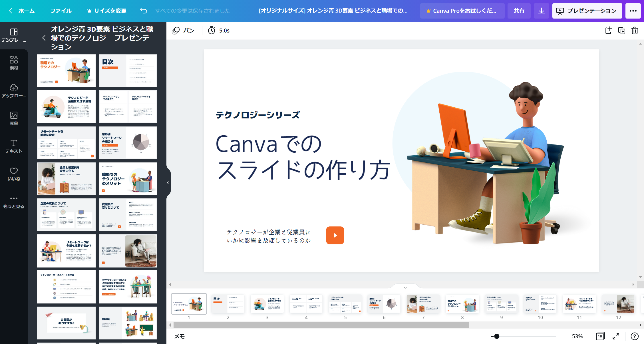This screenshot has width=644, height=344.
Task: Click the プレゼンテーション present button
Action: (x=587, y=11)
